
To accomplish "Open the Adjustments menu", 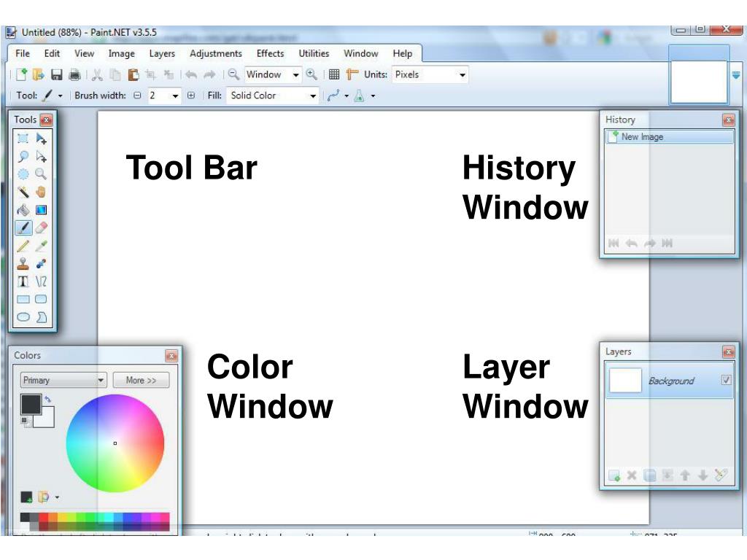I will [216, 53].
